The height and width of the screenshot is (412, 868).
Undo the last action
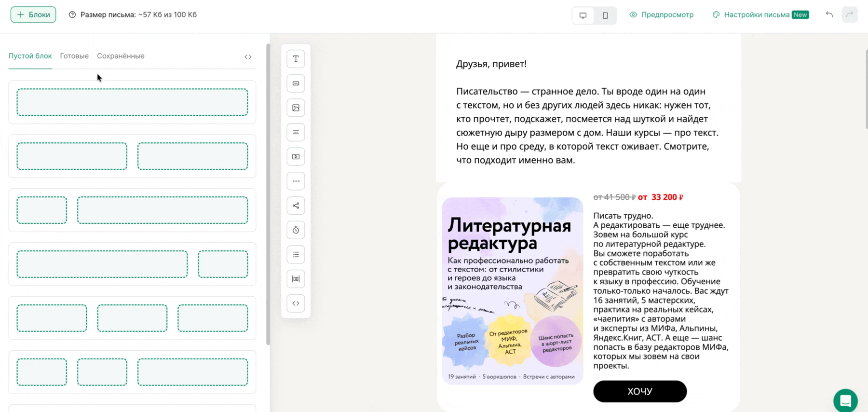coord(829,14)
